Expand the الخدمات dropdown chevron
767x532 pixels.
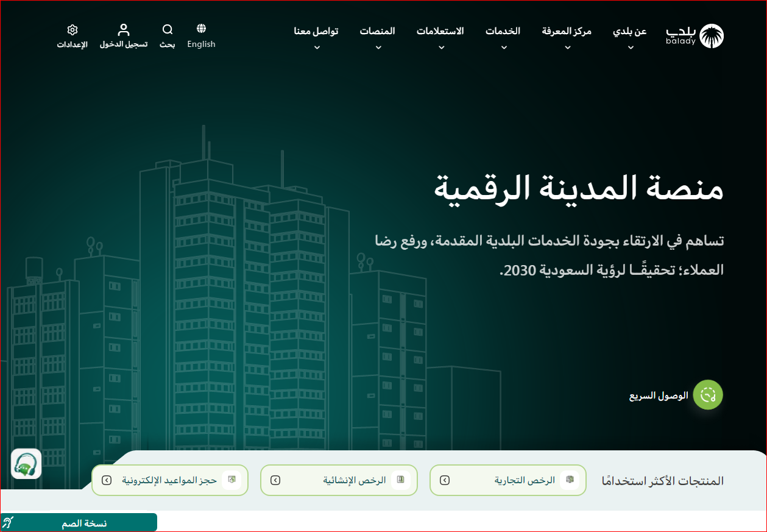tap(503, 48)
